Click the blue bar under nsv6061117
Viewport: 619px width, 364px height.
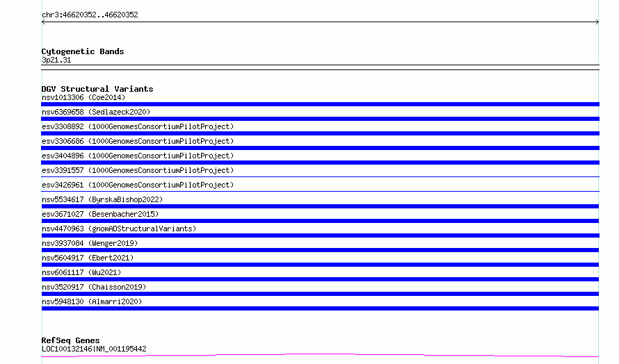pyautogui.click(x=320, y=279)
